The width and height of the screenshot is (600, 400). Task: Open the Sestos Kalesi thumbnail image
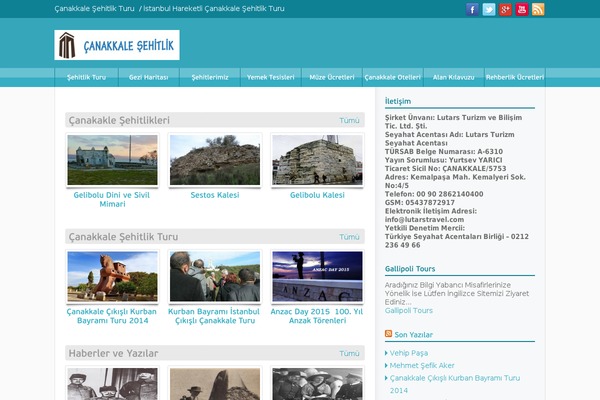[215, 160]
